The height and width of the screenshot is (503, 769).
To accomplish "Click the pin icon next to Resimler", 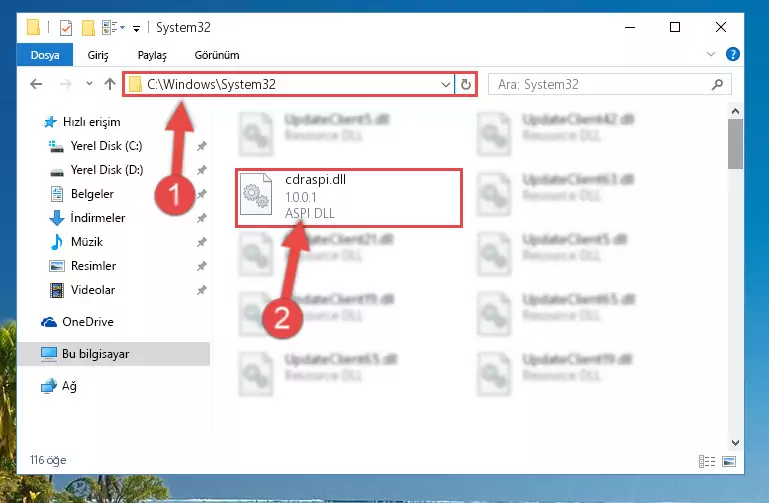I will click(202, 266).
